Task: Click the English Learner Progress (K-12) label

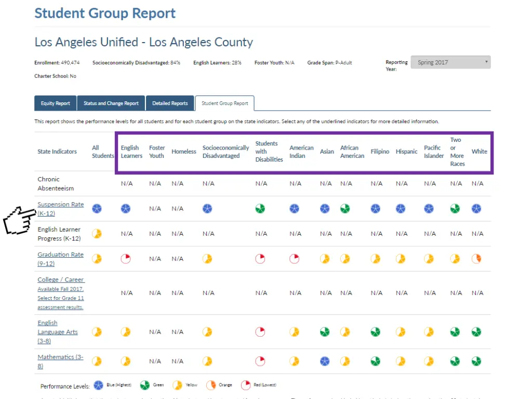Action: 59,234
